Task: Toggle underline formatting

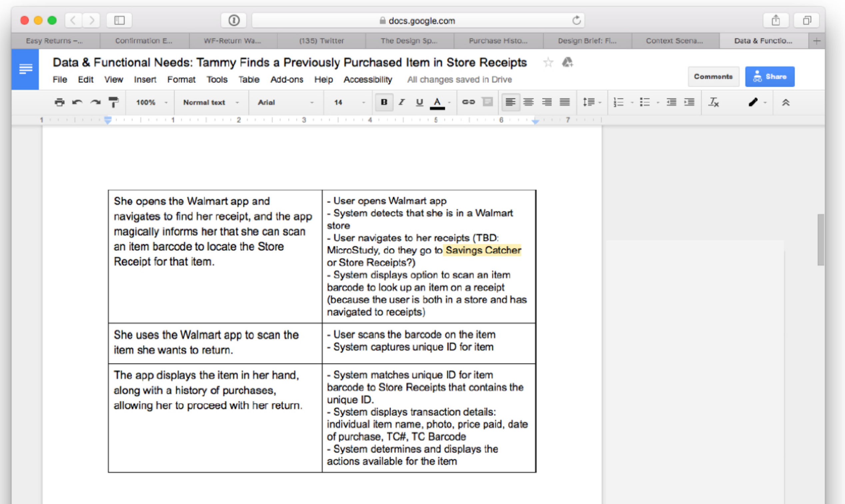Action: (420, 102)
